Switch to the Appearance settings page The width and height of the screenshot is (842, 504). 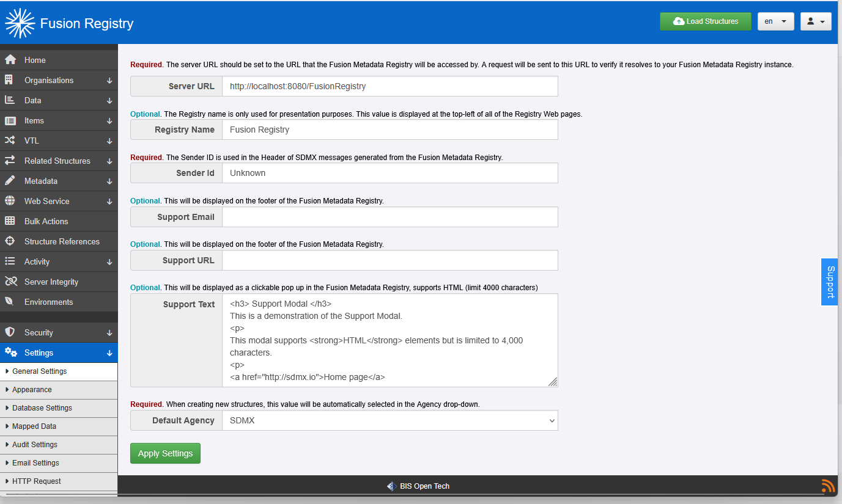(32, 390)
